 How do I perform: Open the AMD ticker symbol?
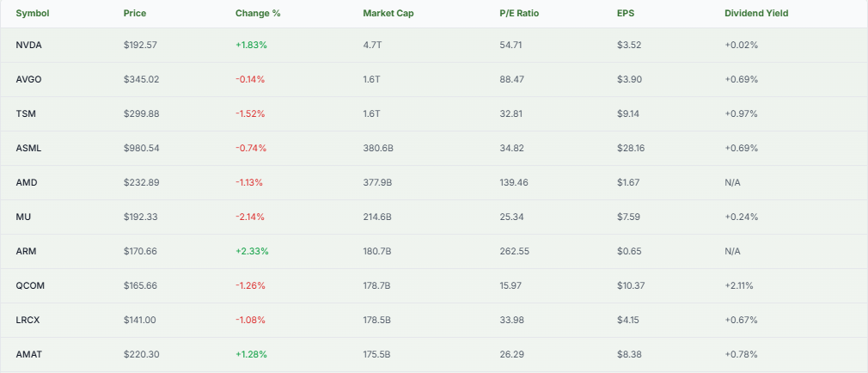[27, 182]
